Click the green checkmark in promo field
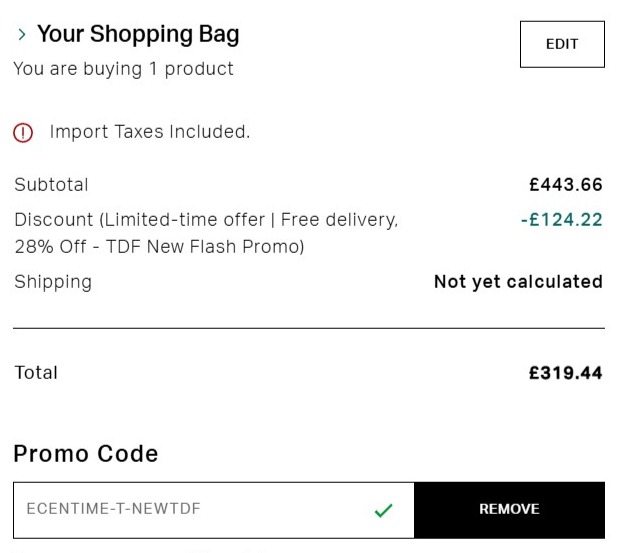 [383, 510]
